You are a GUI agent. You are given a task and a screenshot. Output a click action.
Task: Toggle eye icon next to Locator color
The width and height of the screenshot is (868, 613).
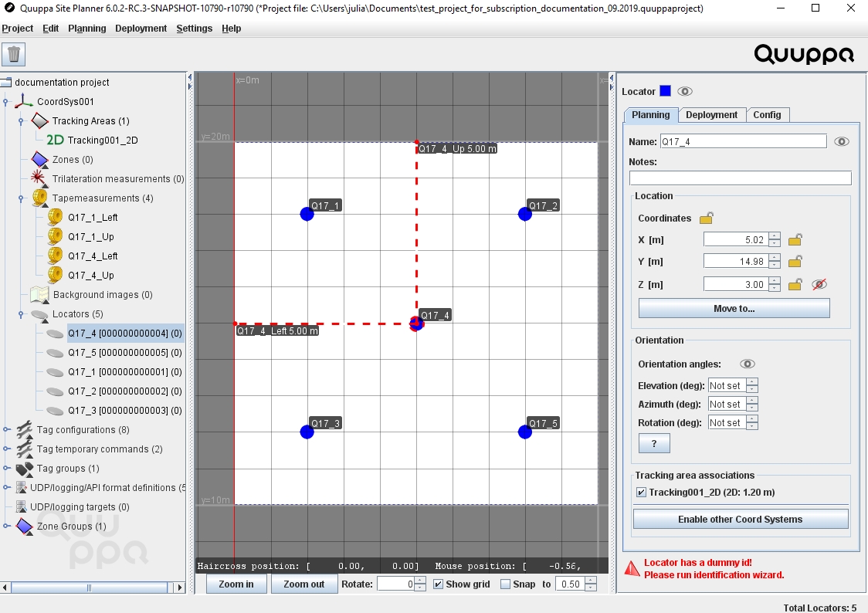click(685, 91)
